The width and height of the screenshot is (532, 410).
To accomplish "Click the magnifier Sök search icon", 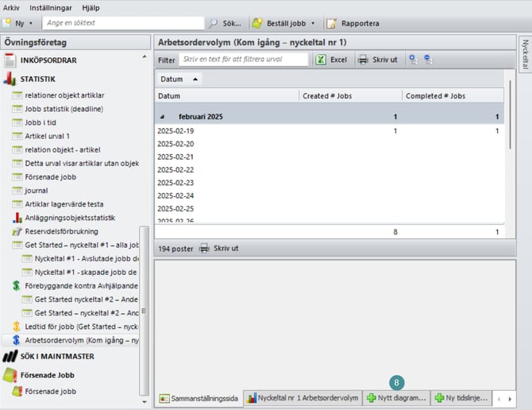I will coord(214,24).
